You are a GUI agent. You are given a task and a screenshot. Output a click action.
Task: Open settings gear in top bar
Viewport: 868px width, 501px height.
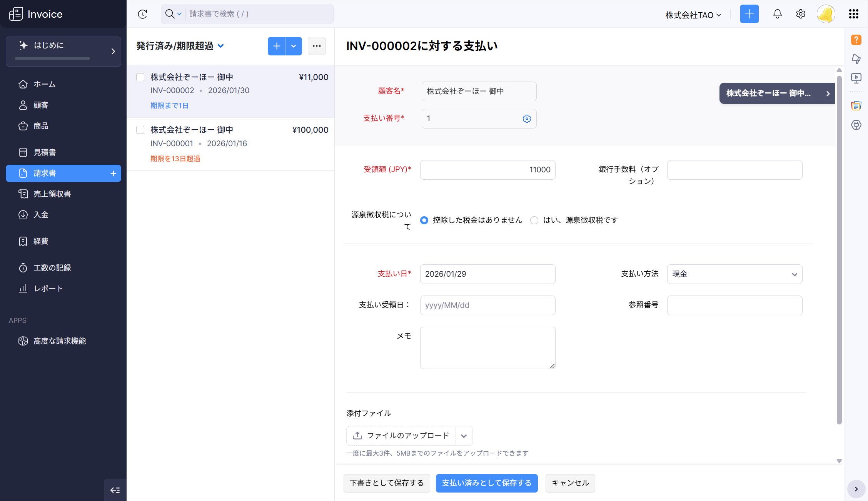pos(800,14)
